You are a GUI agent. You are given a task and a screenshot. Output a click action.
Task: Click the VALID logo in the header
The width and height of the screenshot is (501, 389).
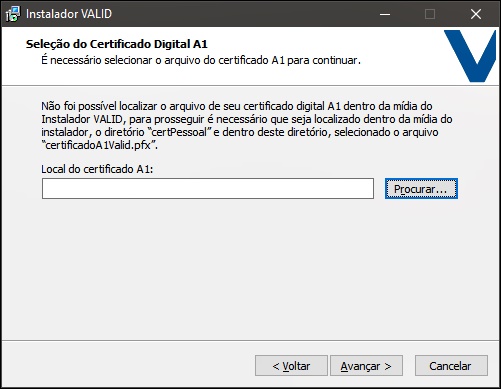(470, 56)
